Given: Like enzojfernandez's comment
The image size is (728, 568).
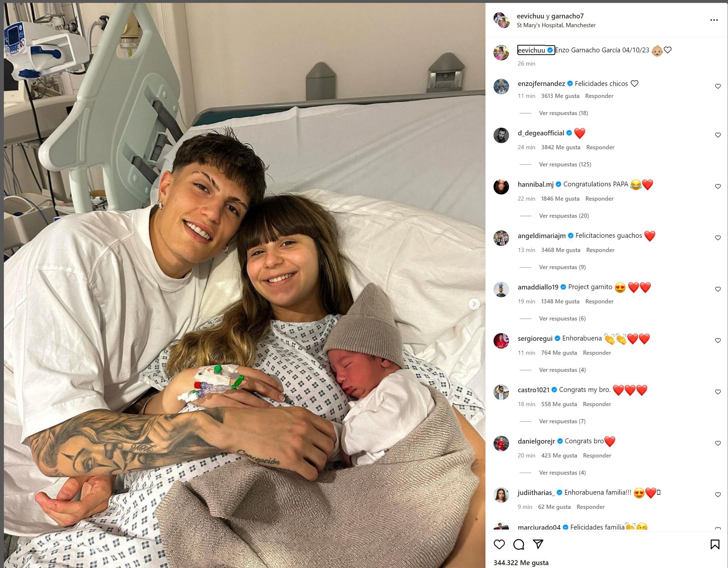Looking at the screenshot, I should point(718,86).
